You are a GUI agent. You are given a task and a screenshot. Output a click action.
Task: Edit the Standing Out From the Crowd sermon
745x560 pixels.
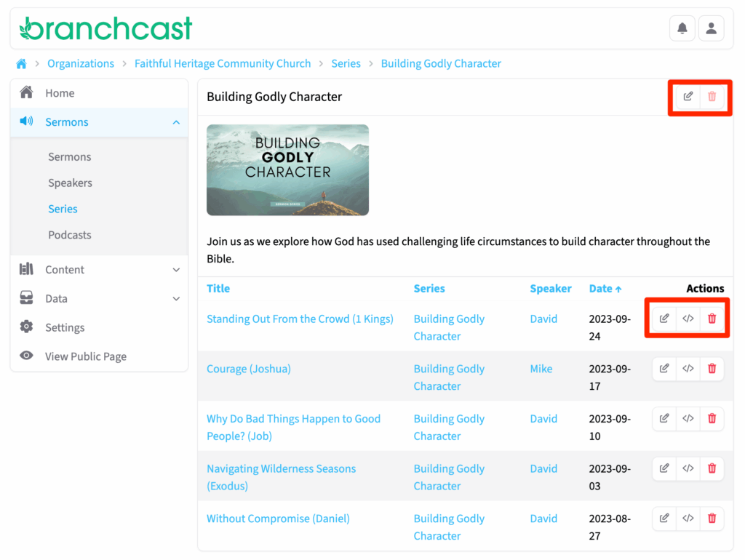664,319
